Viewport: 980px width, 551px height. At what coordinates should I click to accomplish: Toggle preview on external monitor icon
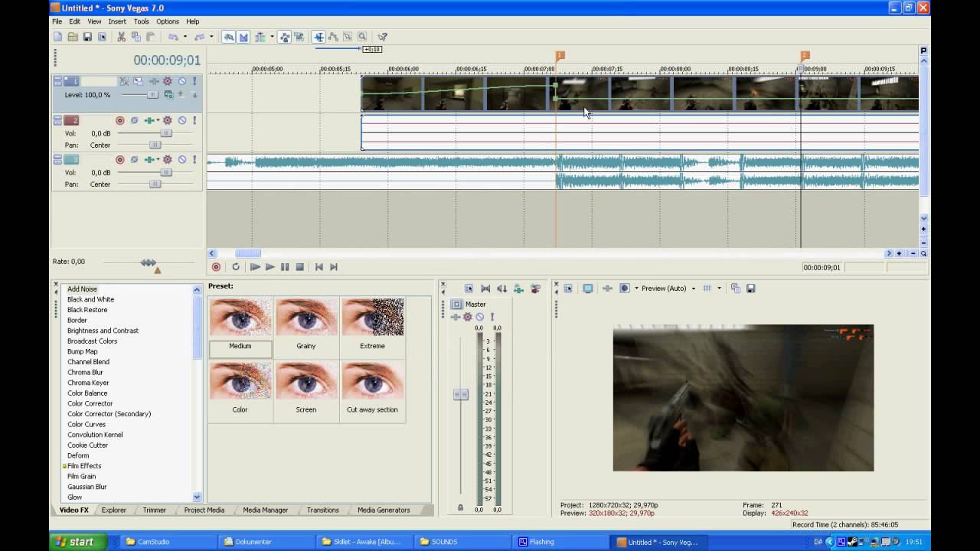pos(588,289)
